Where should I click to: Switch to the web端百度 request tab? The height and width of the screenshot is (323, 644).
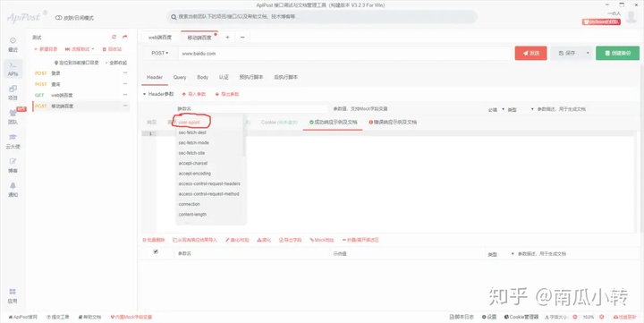pos(160,38)
